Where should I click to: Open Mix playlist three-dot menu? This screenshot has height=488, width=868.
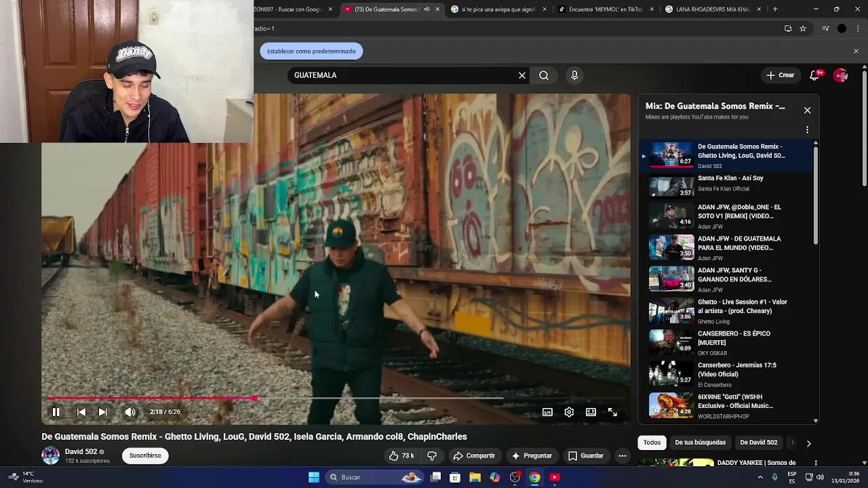click(807, 129)
